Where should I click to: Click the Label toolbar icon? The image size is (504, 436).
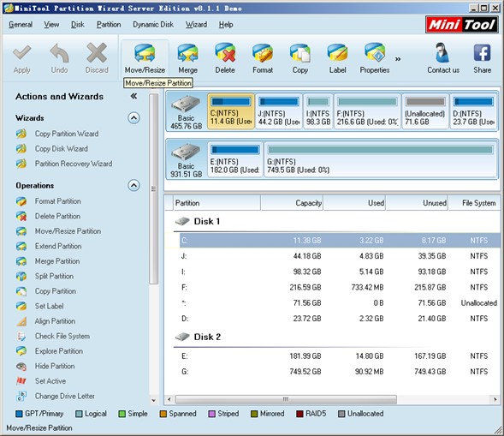click(x=337, y=53)
